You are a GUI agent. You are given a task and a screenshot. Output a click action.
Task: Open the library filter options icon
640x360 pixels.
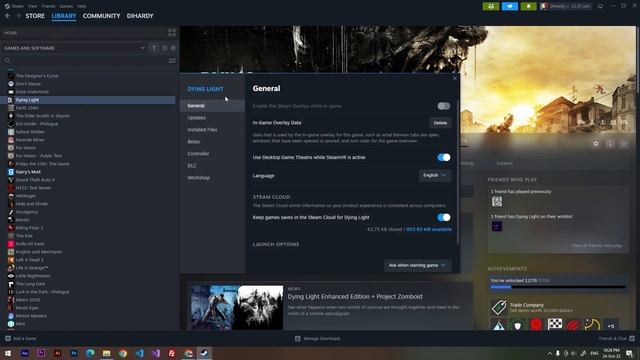pos(172,60)
